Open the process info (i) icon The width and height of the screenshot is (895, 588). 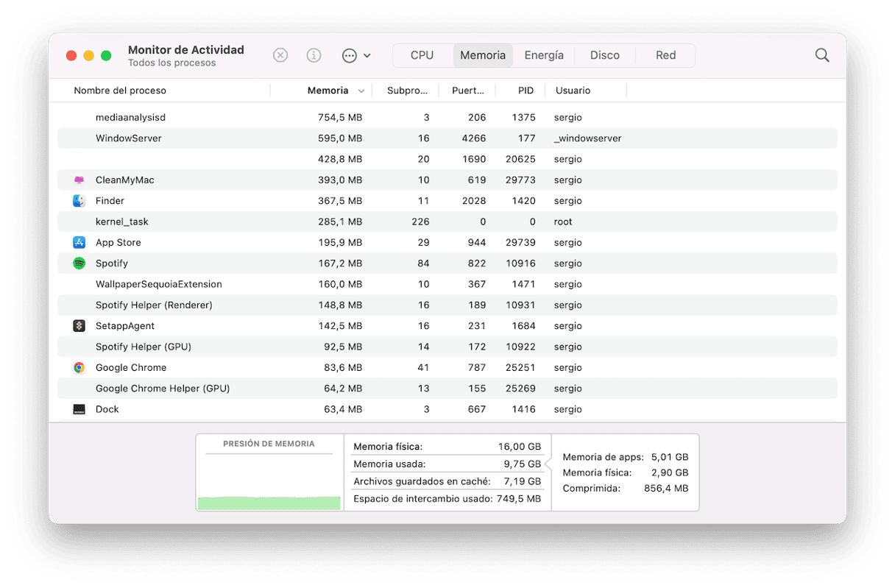click(x=314, y=55)
